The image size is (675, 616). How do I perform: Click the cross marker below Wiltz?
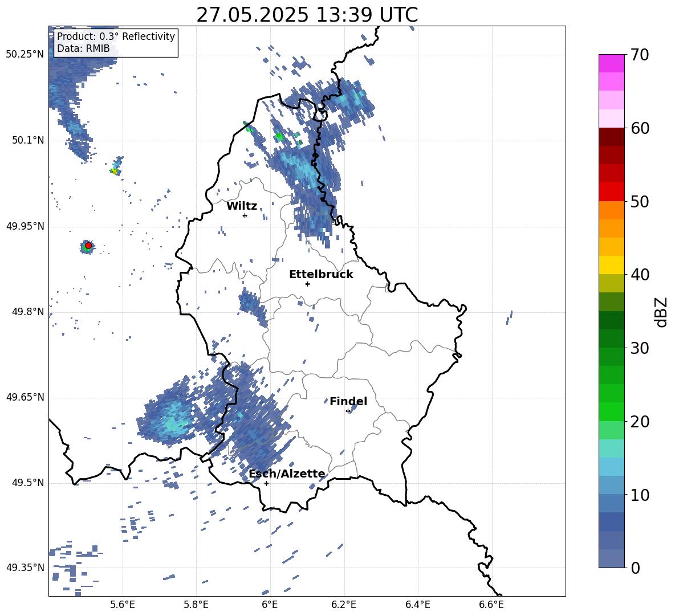(x=245, y=215)
